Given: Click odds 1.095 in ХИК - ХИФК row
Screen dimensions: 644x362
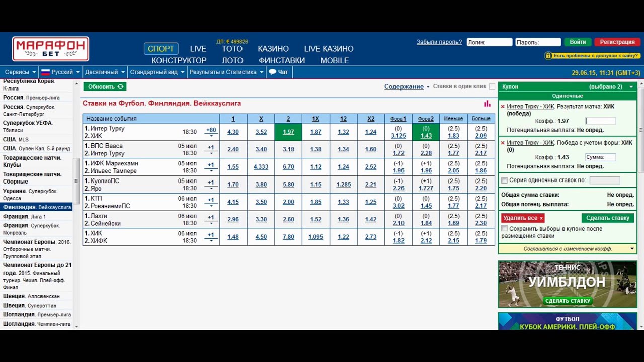Looking at the screenshot, I should [315, 237].
